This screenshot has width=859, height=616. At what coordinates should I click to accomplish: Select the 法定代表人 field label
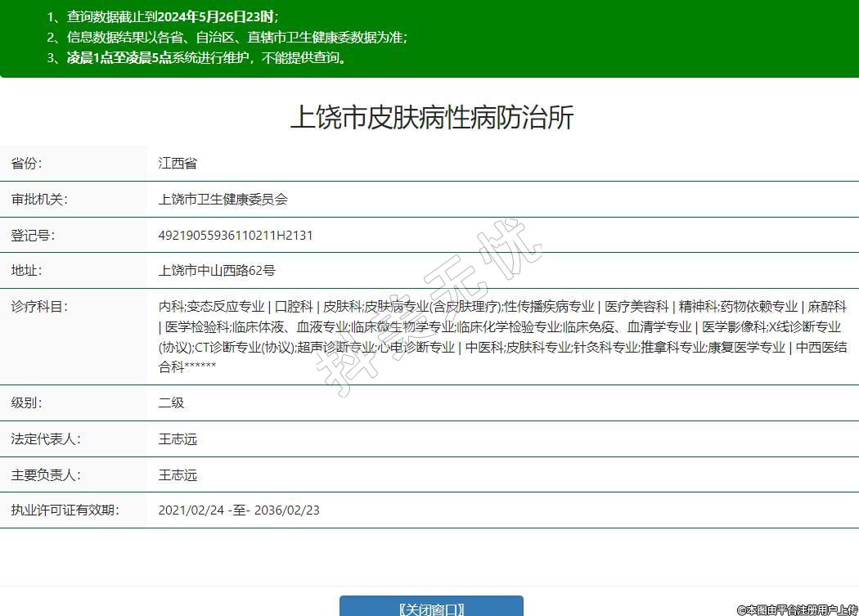click(x=46, y=439)
